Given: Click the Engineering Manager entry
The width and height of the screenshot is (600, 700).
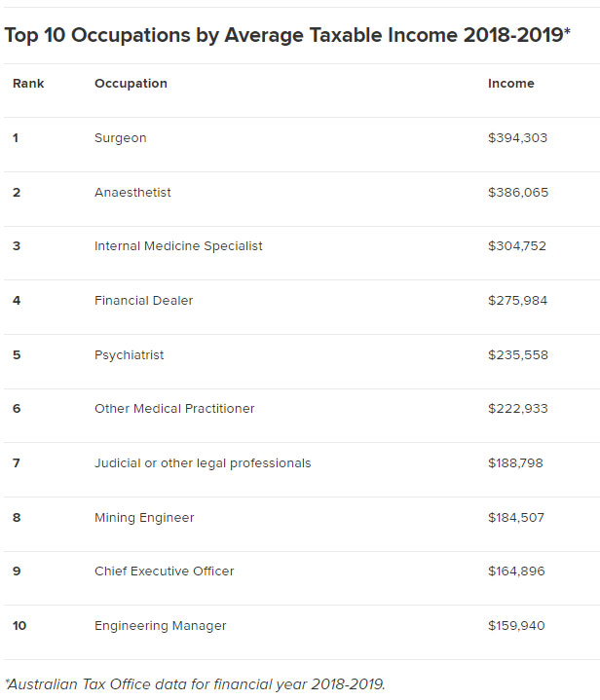Looking at the screenshot, I should (x=160, y=626).
